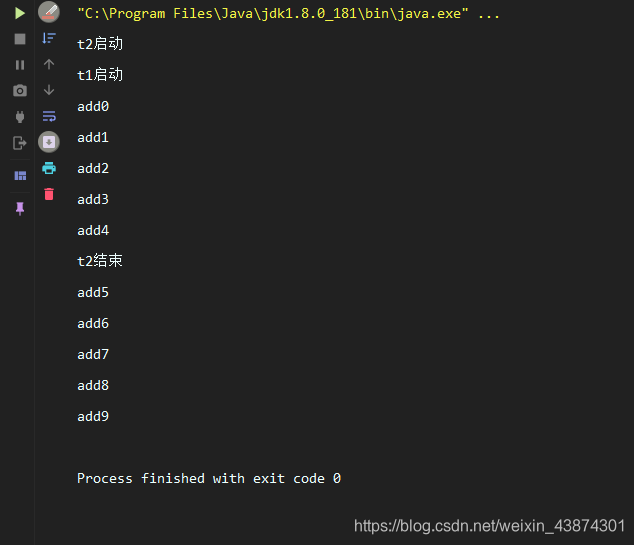Click the 'add9' console output line
Image resolution: width=634 pixels, height=545 pixels.
93,416
